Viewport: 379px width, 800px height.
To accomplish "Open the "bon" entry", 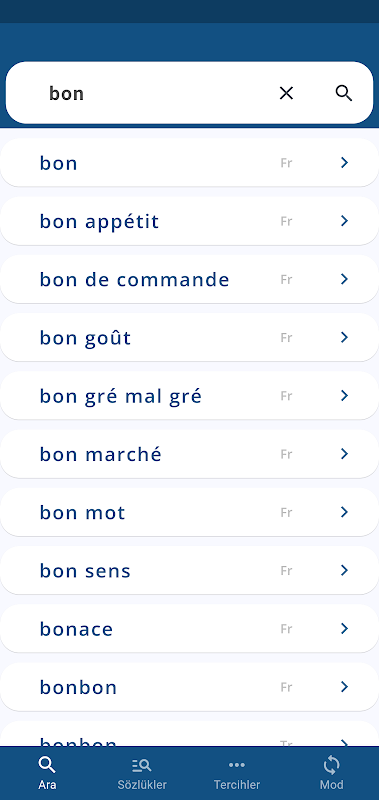I will point(189,163).
